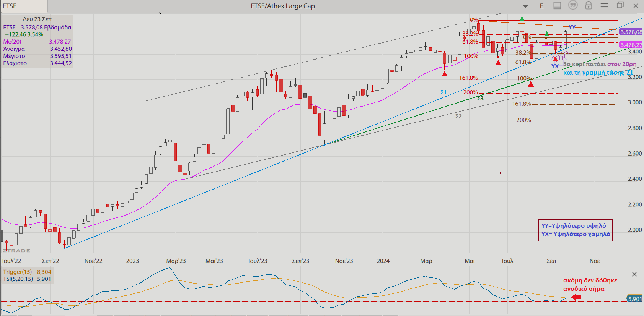644x316 pixels.
Task: Click the Trigger(15) indicator label
Action: 17,272
